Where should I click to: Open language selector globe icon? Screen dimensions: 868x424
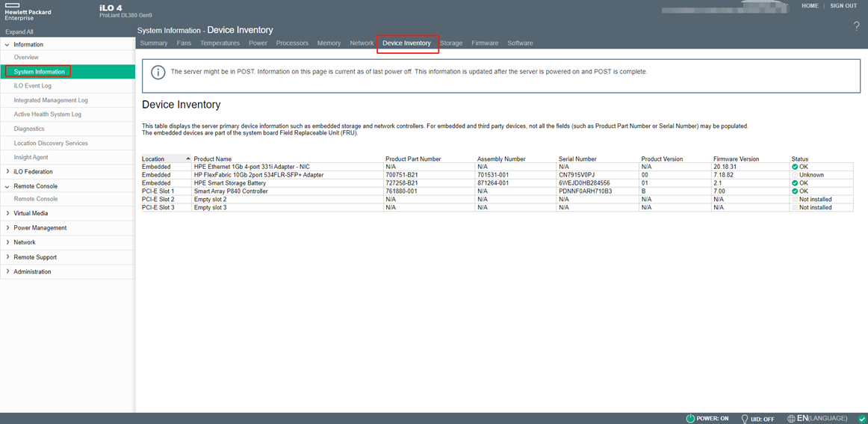[x=791, y=418]
